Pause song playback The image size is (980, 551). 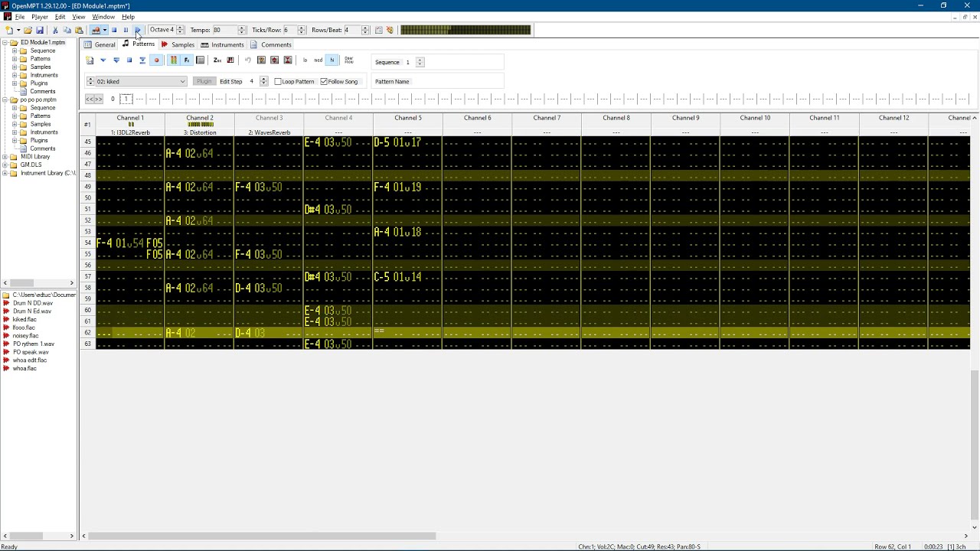point(126,30)
